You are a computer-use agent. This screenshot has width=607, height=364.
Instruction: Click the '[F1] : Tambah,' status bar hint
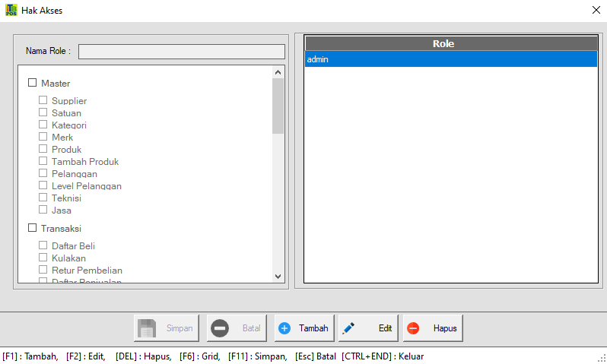coord(30,356)
